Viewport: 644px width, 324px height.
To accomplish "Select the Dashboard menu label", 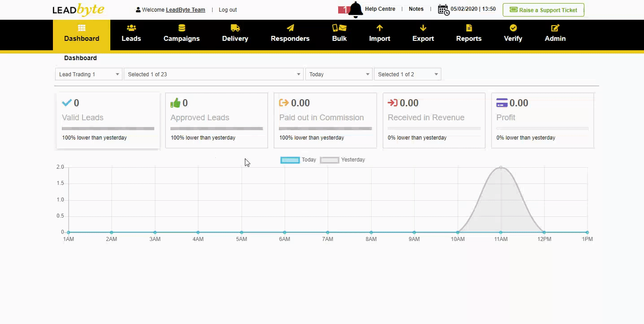I will (82, 39).
